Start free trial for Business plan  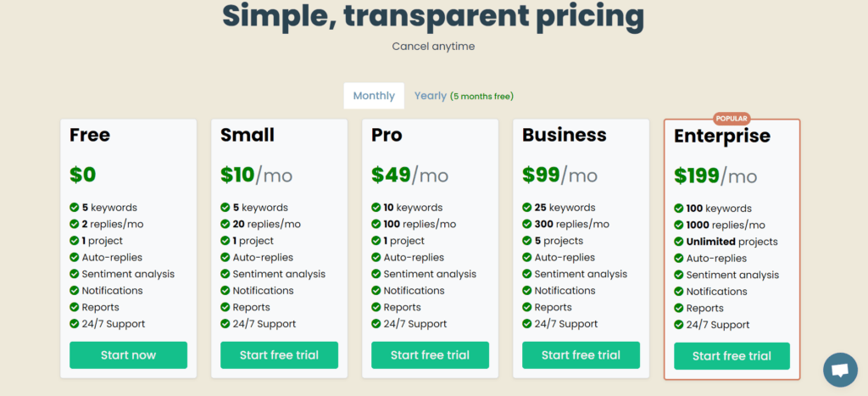click(x=581, y=355)
